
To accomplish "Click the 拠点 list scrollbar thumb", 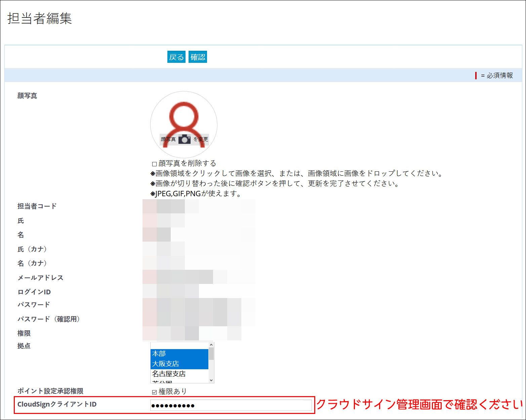I will pyautogui.click(x=211, y=354).
